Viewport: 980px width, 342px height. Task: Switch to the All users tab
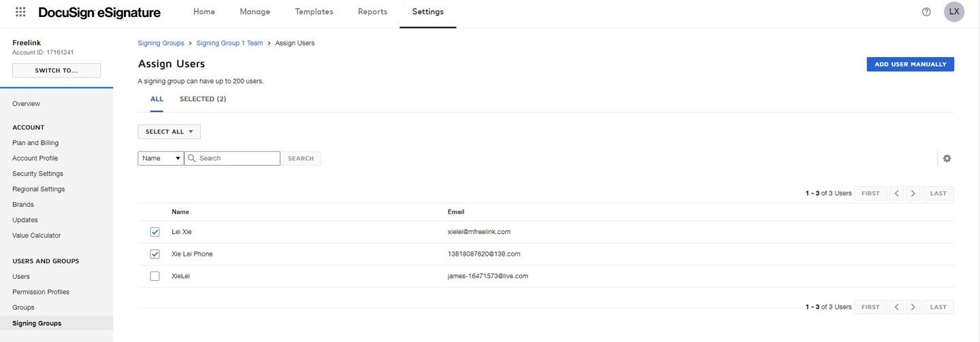[x=157, y=99]
